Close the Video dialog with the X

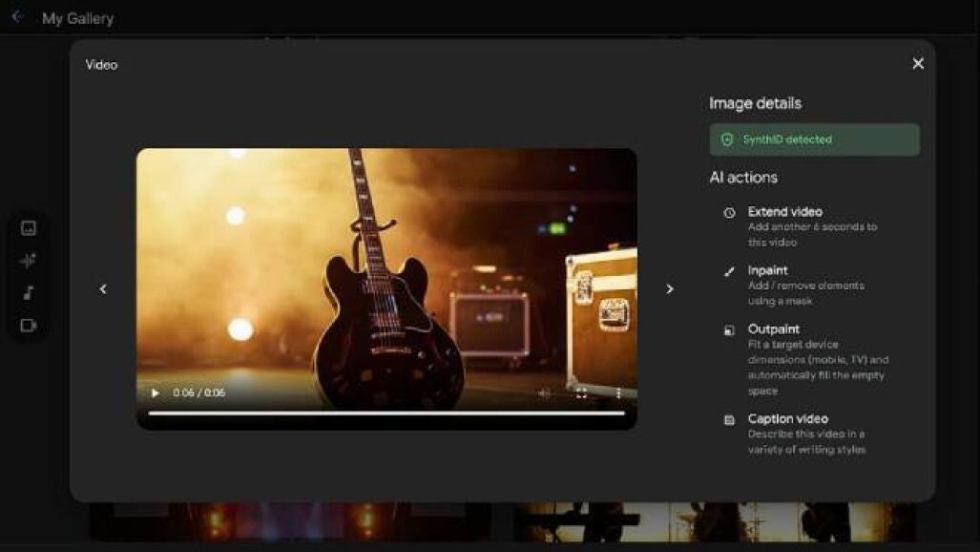pos(917,64)
